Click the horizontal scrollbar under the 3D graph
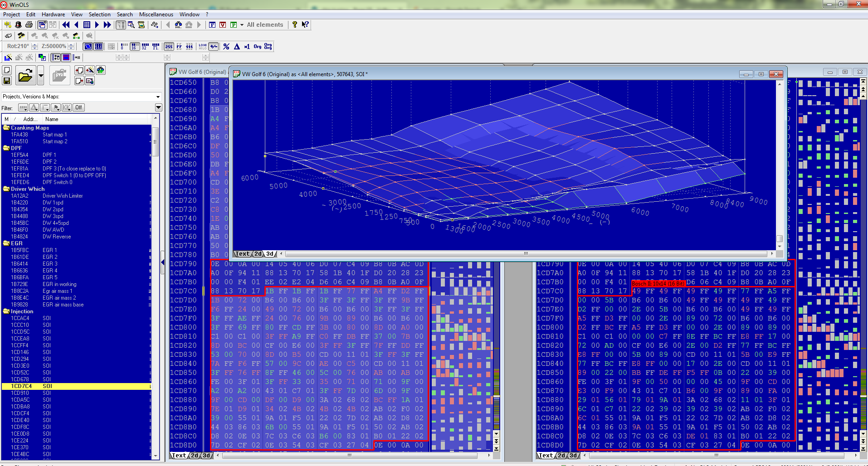Viewport: 868px width, 466px height. pyautogui.click(x=526, y=254)
